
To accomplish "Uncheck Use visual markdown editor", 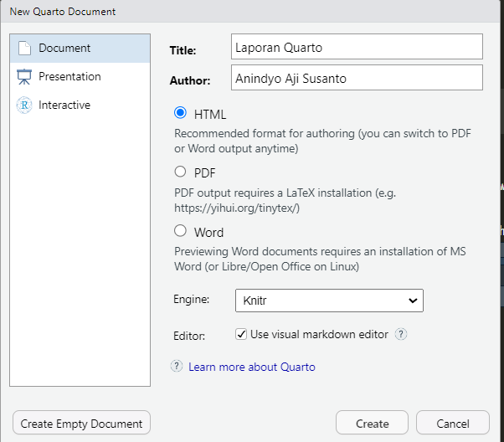I will click(241, 334).
